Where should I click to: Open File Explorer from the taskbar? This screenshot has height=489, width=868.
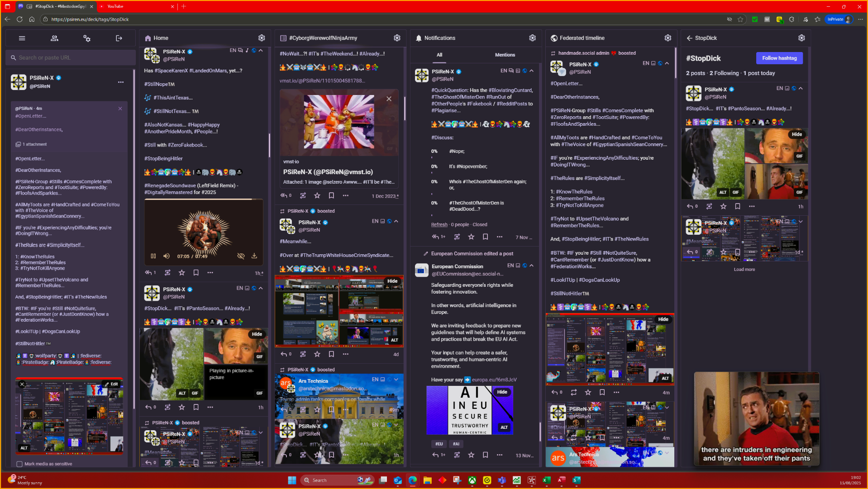pos(427,480)
